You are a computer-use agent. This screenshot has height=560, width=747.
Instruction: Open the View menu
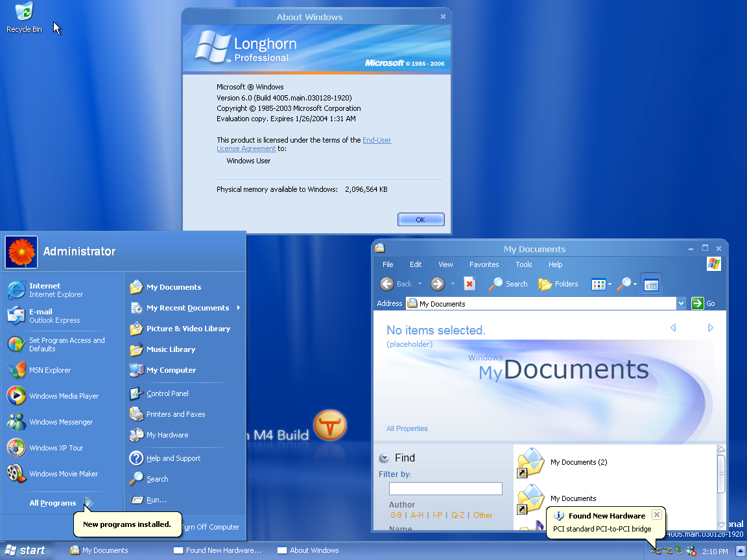tap(445, 264)
